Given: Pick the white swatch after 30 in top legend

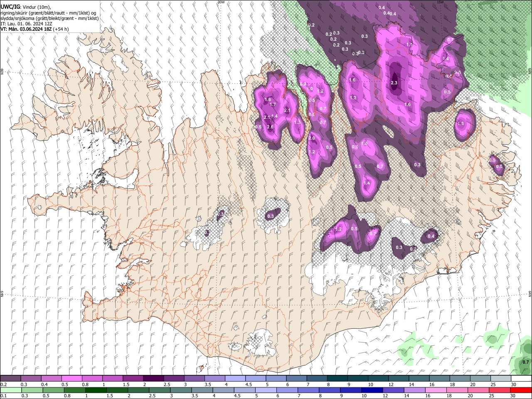Looking at the screenshot, I should point(521,379).
